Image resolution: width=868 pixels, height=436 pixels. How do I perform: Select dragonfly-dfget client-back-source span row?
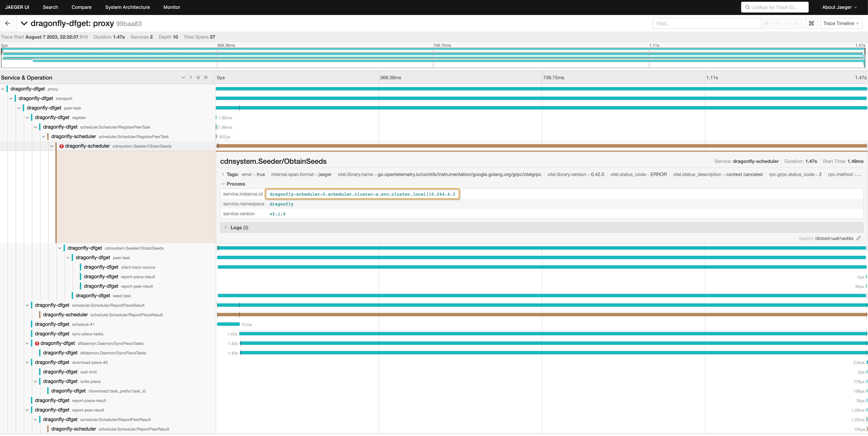coord(119,267)
